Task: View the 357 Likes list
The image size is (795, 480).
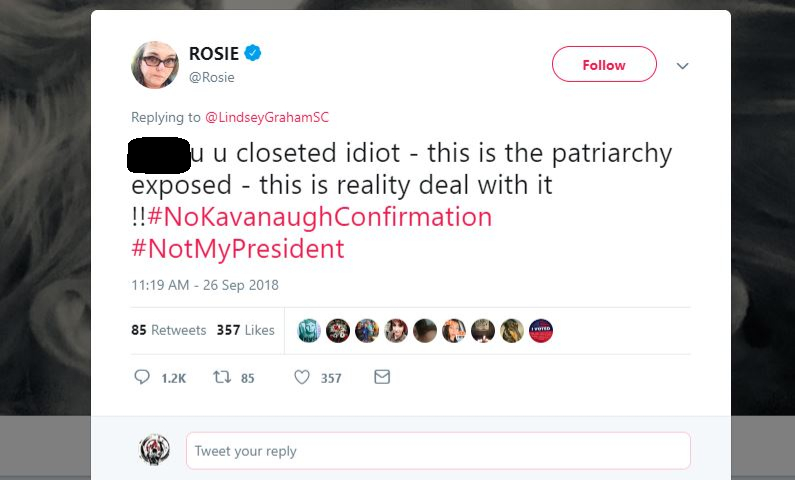Action: [245, 330]
